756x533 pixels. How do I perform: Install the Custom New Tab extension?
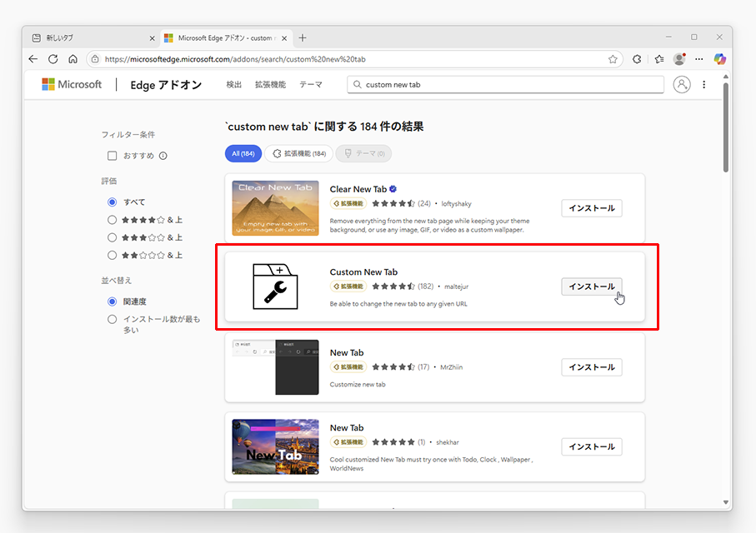592,286
